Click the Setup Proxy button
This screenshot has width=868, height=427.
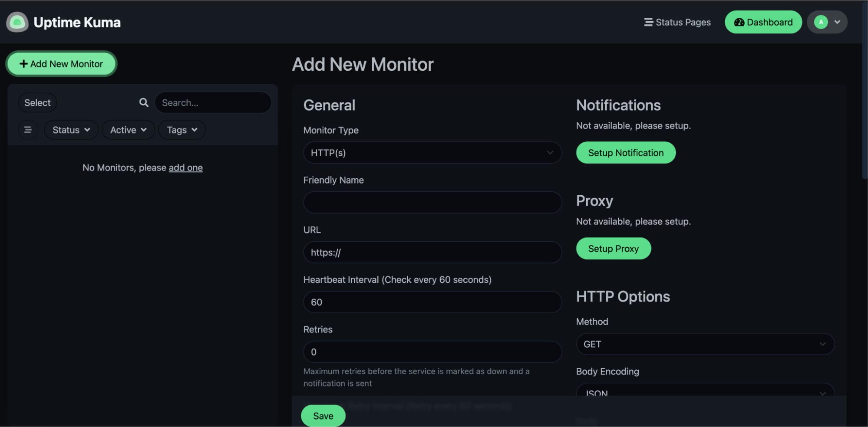pos(613,248)
